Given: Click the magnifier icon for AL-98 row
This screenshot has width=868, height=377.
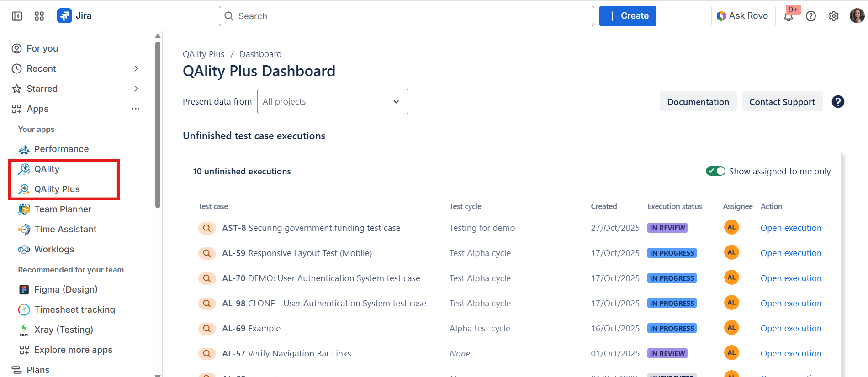Looking at the screenshot, I should 207,303.
